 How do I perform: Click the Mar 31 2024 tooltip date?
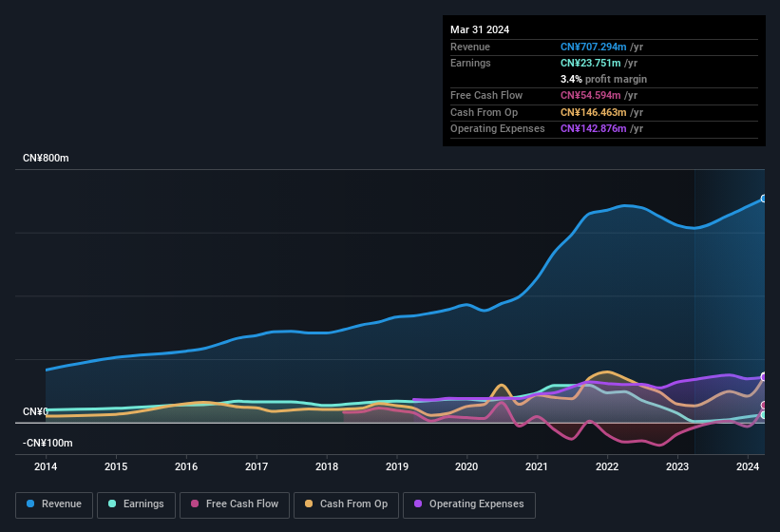click(480, 29)
